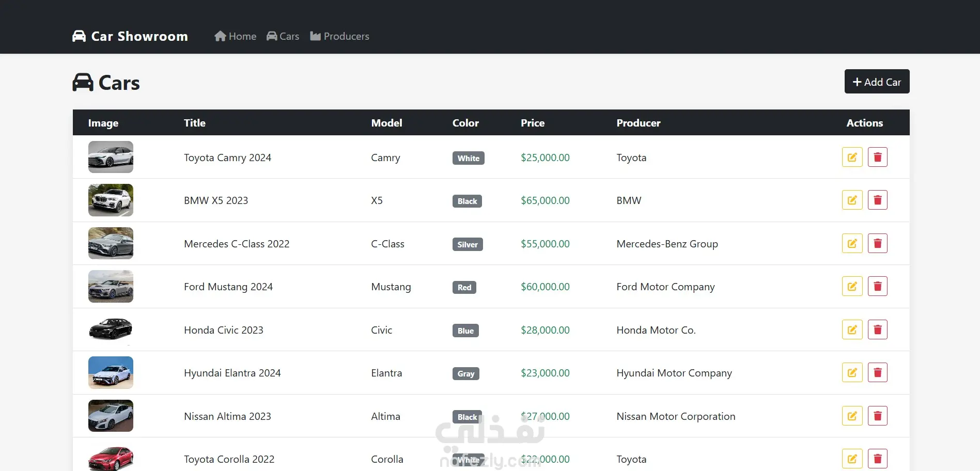Open the Cars nav link
The image size is (980, 471).
point(283,36)
